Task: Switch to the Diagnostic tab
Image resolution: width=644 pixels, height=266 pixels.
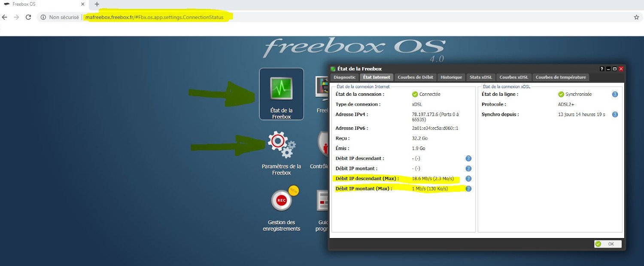Action: coord(344,77)
